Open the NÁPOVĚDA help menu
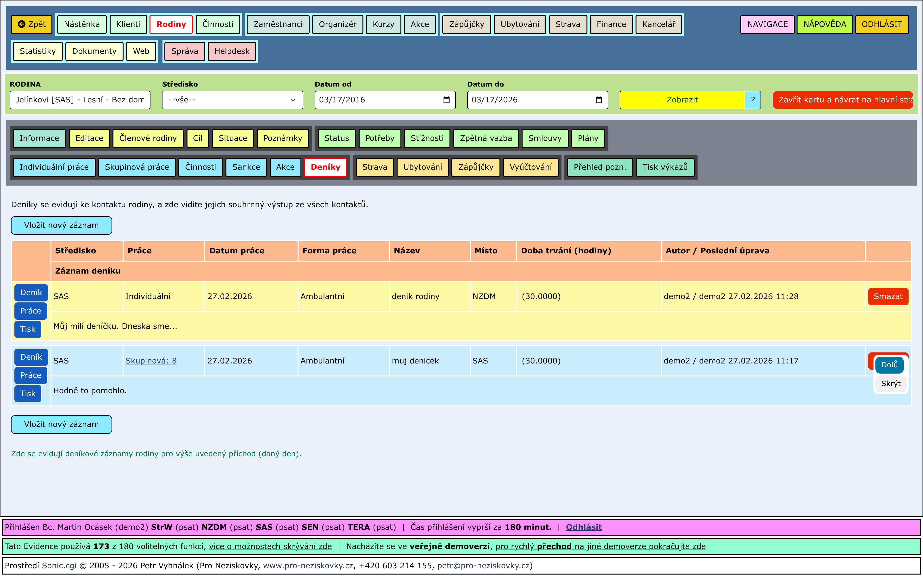This screenshot has width=923, height=588. click(824, 24)
